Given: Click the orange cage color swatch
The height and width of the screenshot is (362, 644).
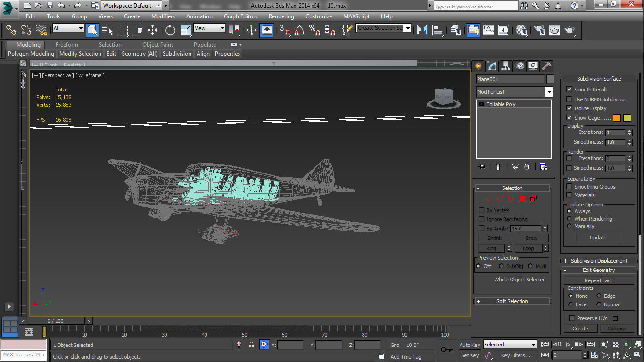Looking at the screenshot, I should tap(617, 118).
